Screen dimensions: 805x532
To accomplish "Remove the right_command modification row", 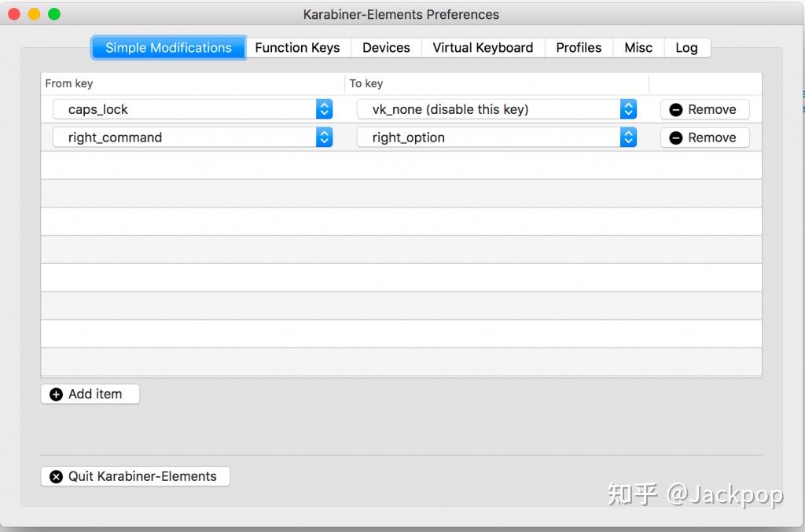I will (x=704, y=138).
